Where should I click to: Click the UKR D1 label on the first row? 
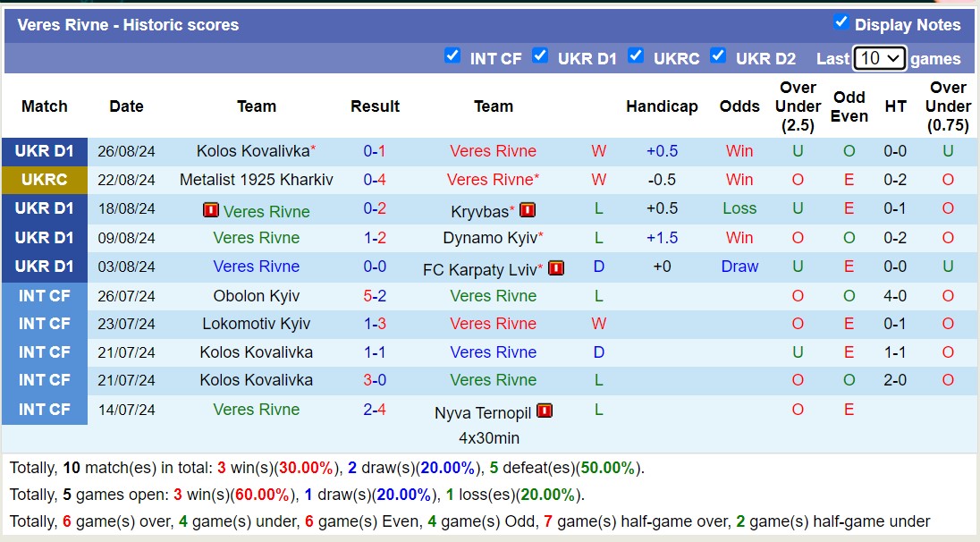coord(43,151)
